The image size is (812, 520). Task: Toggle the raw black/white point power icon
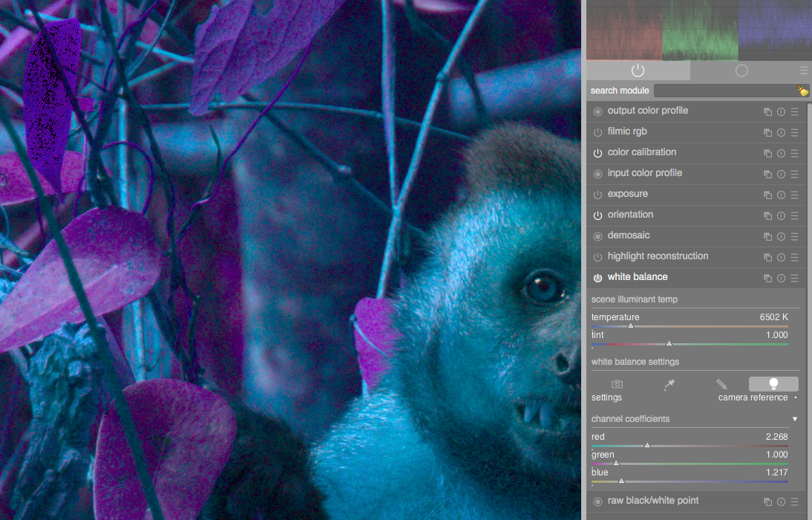pyautogui.click(x=597, y=501)
